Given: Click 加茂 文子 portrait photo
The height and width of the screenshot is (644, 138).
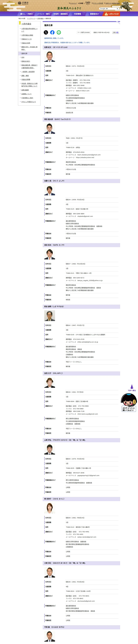Looking at the screenshot, I should 50,383.
